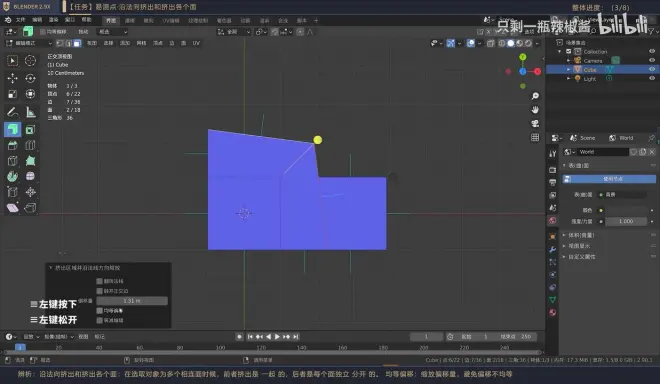The image size is (660, 384).
Task: Toggle visibility eye of Light object
Action: pyautogui.click(x=652, y=78)
